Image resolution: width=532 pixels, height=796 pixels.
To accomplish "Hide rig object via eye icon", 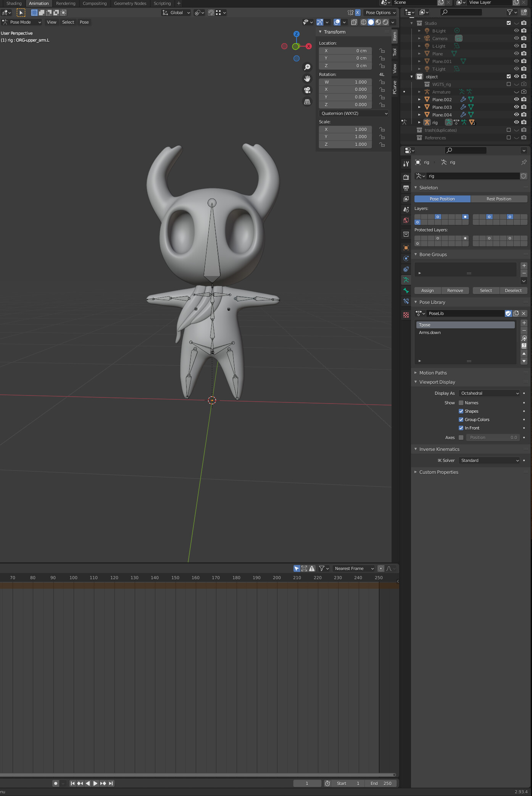I will coord(516,123).
